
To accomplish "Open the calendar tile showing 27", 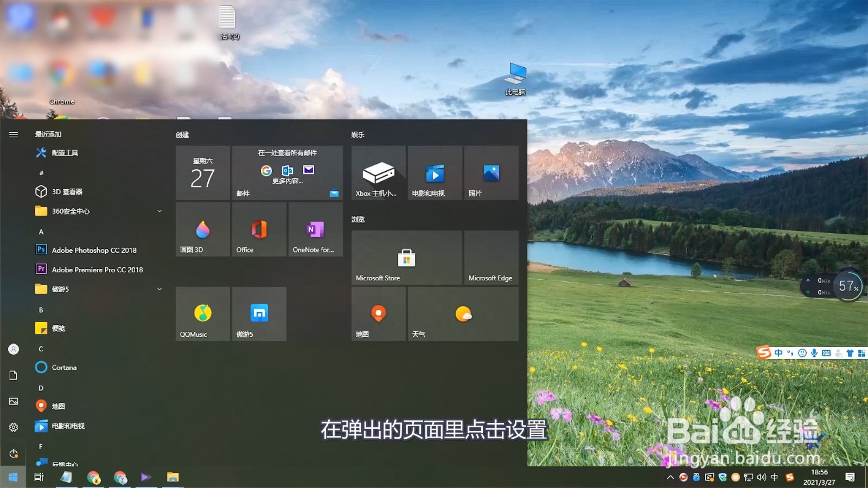I will pyautogui.click(x=203, y=173).
